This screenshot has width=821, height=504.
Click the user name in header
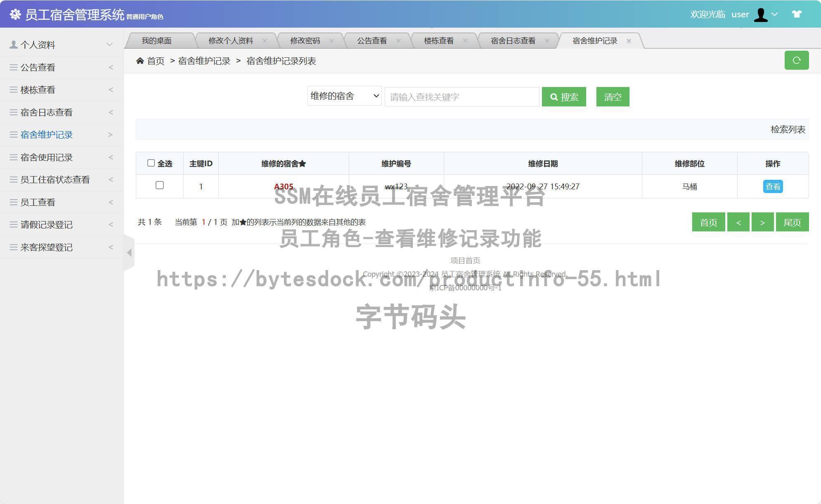click(740, 14)
